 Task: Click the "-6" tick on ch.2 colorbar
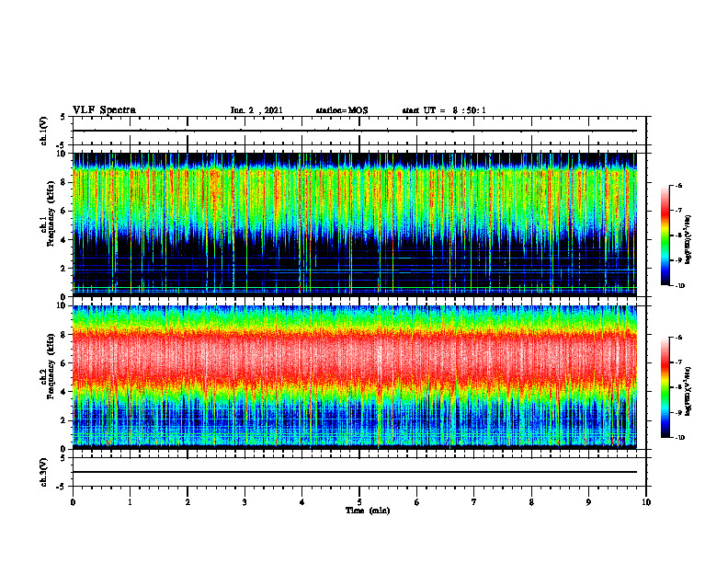[678, 338]
